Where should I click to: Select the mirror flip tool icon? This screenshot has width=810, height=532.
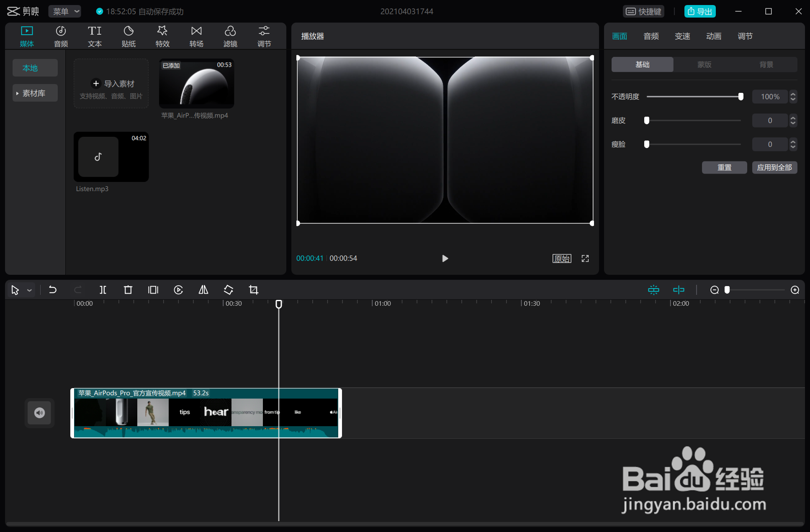tap(203, 290)
